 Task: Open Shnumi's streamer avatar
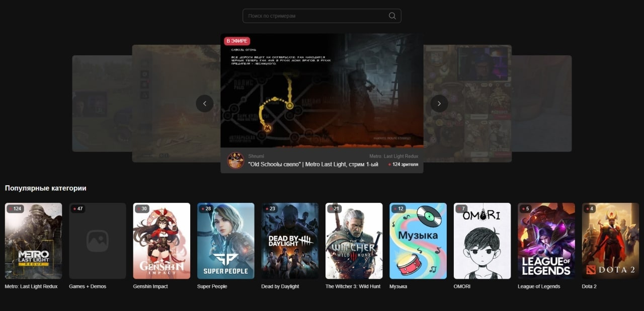[236, 161]
